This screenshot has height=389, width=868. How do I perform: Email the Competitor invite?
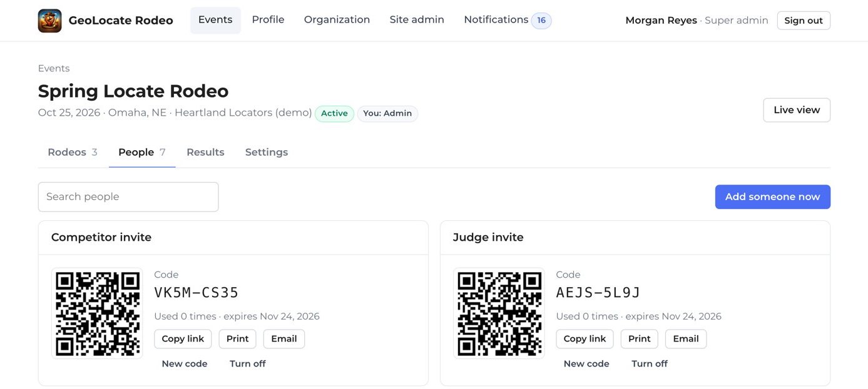(284, 339)
